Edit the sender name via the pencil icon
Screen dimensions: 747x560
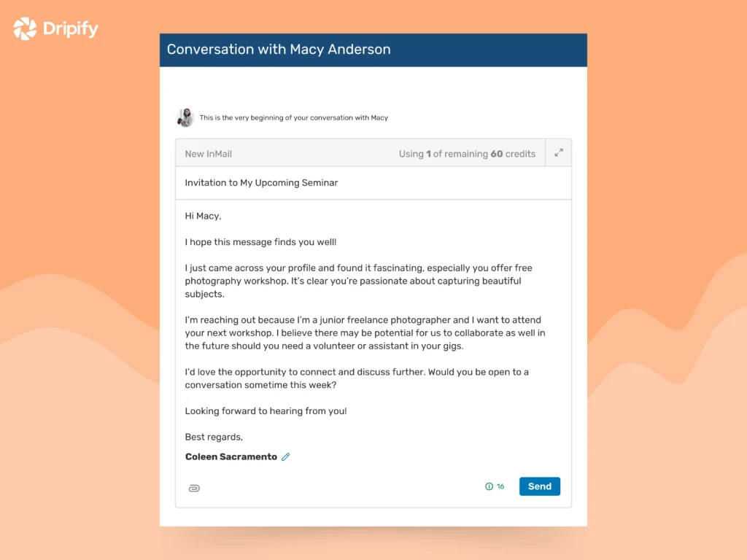click(x=285, y=456)
